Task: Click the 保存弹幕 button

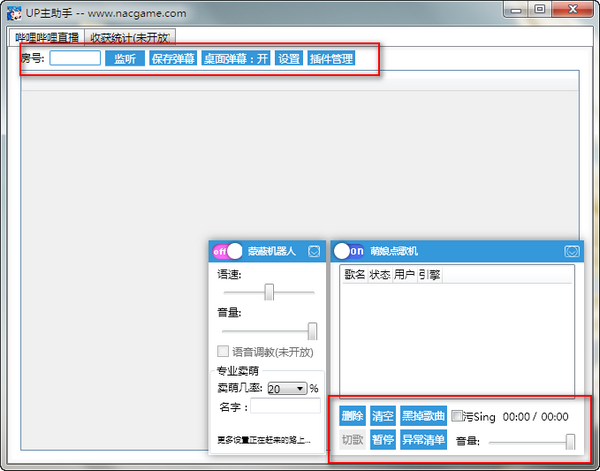Action: [x=173, y=59]
